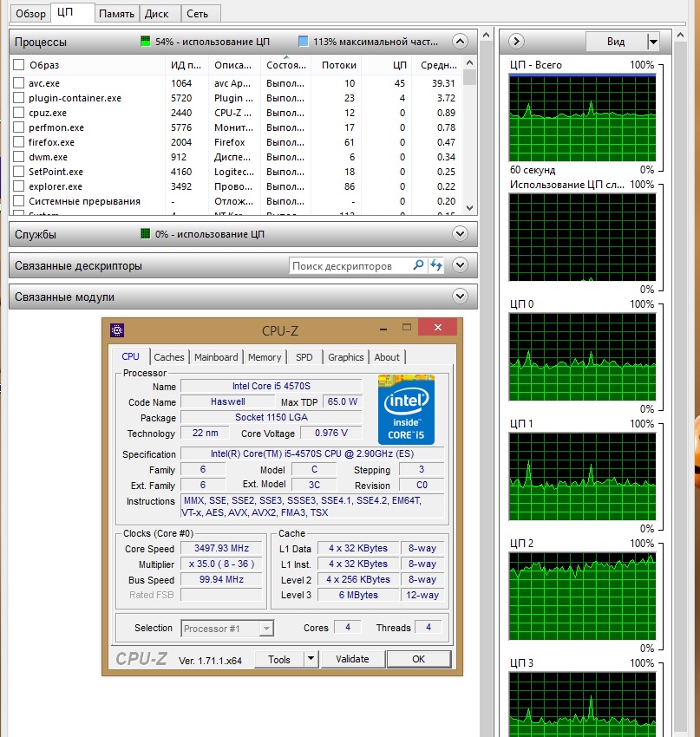Click the right-arrow collapse graph pane button

(516, 42)
